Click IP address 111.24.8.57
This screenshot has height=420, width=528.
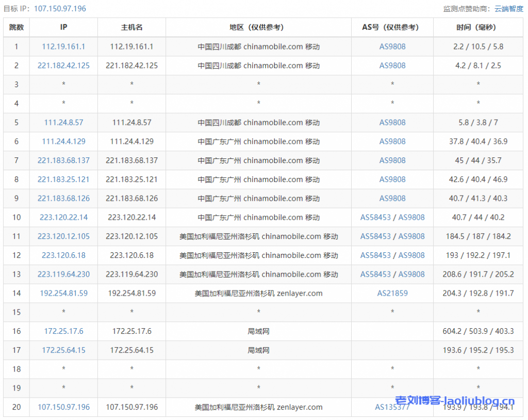coord(63,122)
